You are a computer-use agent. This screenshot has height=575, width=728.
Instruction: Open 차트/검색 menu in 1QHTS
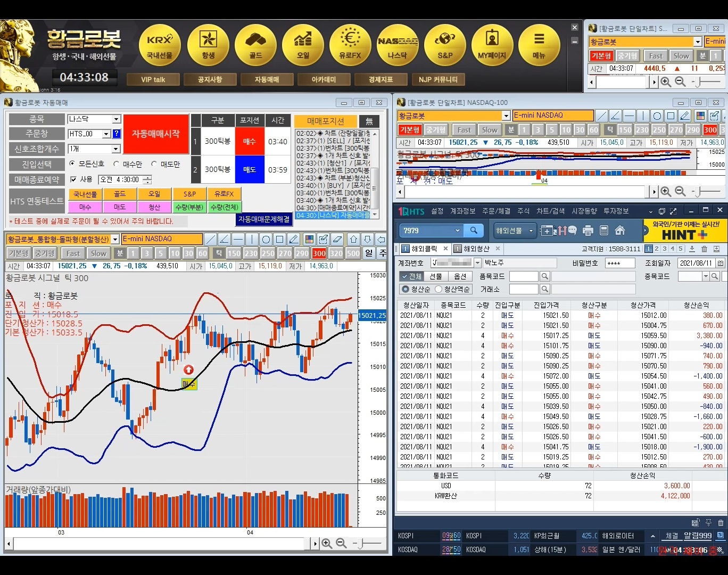click(x=550, y=211)
